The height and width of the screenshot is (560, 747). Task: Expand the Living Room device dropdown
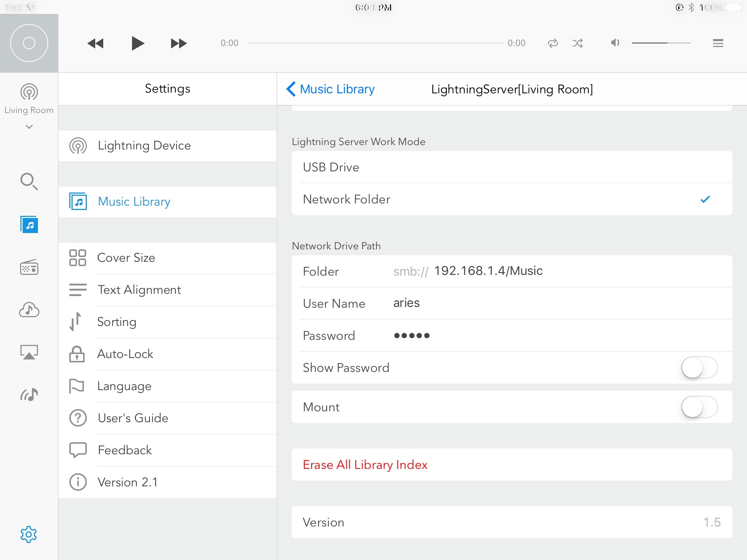pos(29,127)
